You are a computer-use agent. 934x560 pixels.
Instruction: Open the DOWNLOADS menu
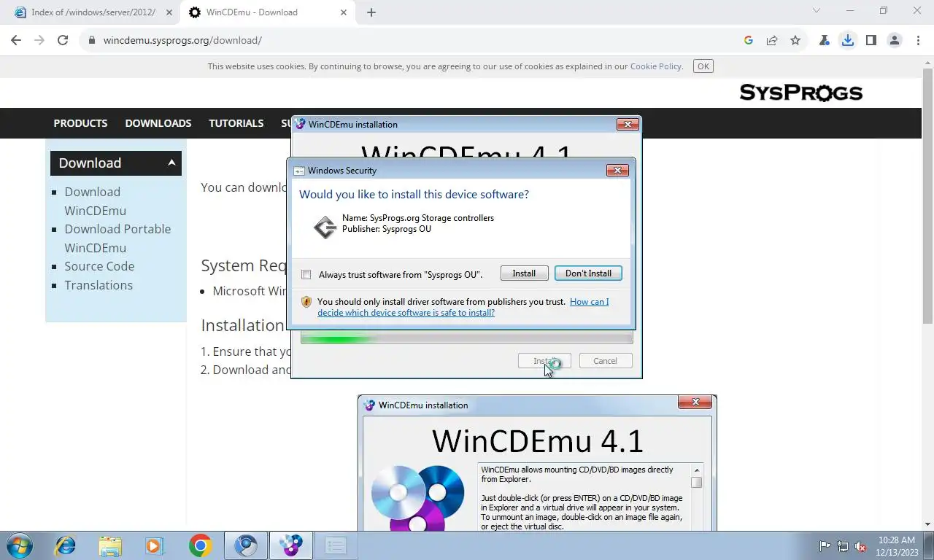(x=158, y=123)
